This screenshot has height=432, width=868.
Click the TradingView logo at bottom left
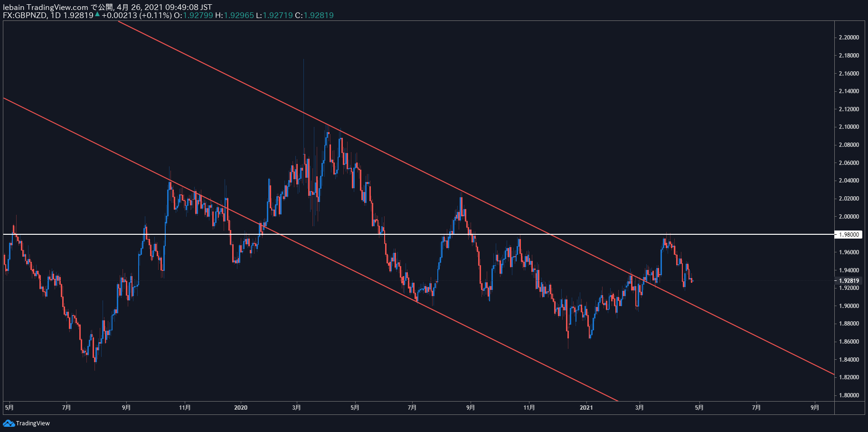coord(27,423)
